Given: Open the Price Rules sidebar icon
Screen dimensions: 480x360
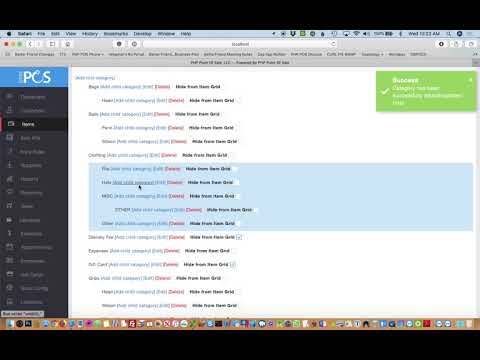Looking at the screenshot, I should point(10,151).
